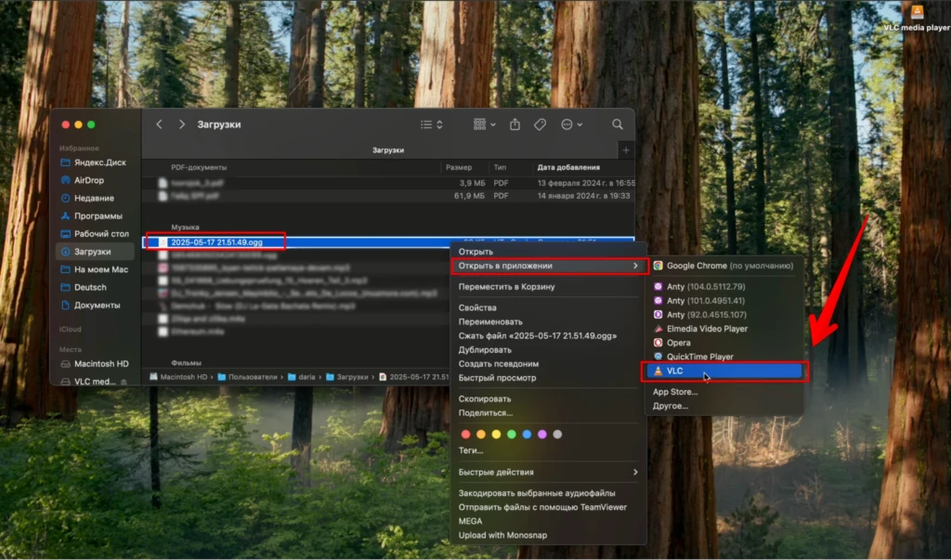Open the ellipsis action menu dropdown
The image size is (951, 560).
coord(571,124)
